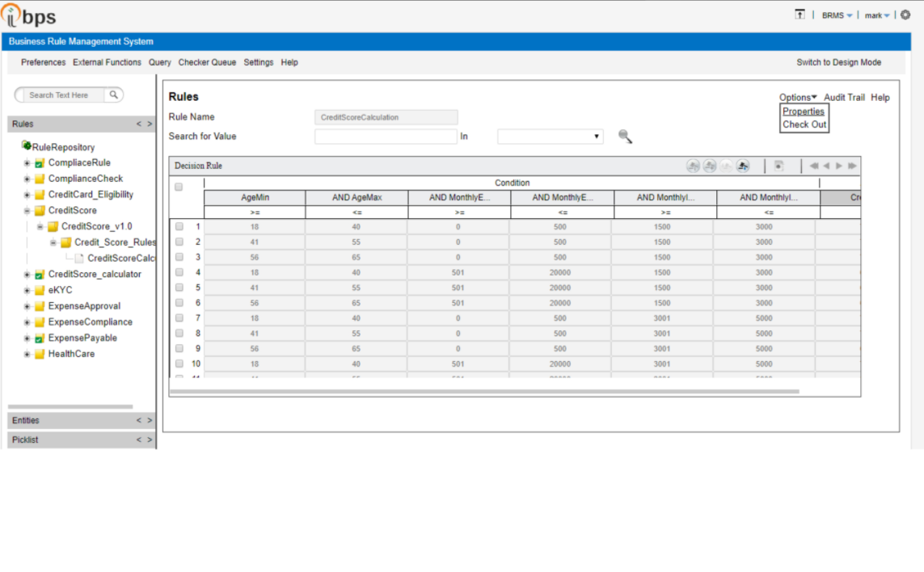Click the CreditScoreCalc rule document icon
This screenshot has height=572, width=924.
coord(79,259)
